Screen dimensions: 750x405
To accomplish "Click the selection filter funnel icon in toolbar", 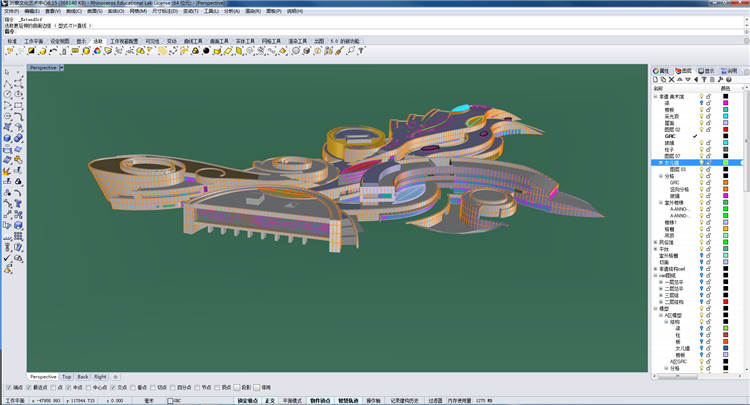I will click(x=361, y=51).
